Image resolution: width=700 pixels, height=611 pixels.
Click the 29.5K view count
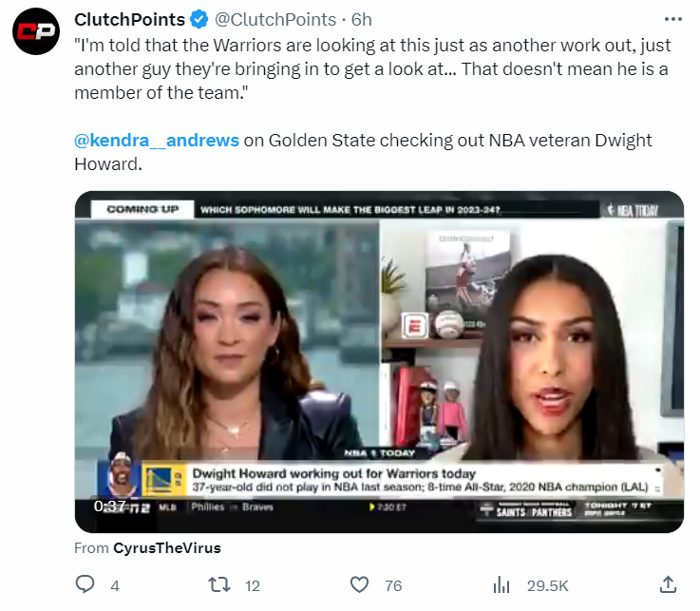[547, 585]
